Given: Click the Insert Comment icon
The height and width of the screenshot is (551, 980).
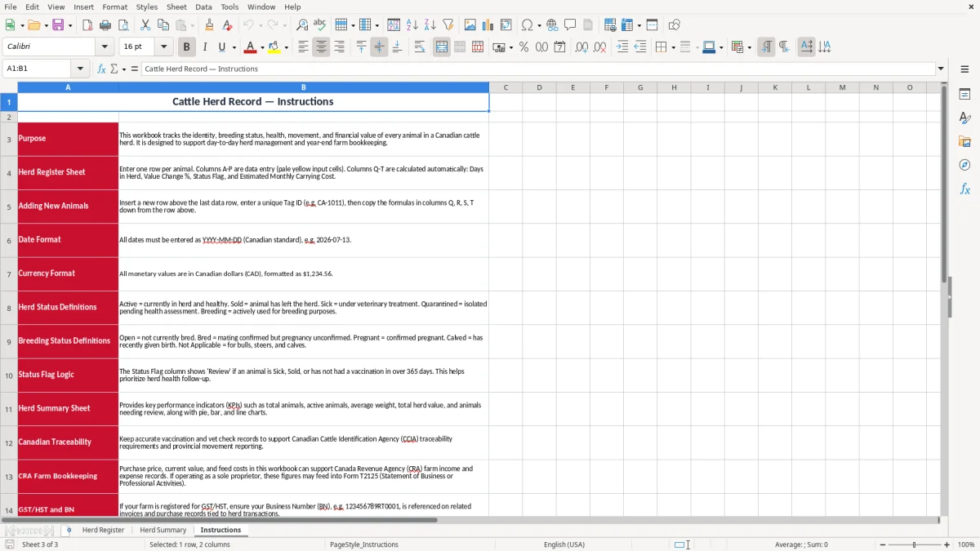Looking at the screenshot, I should 570,25.
